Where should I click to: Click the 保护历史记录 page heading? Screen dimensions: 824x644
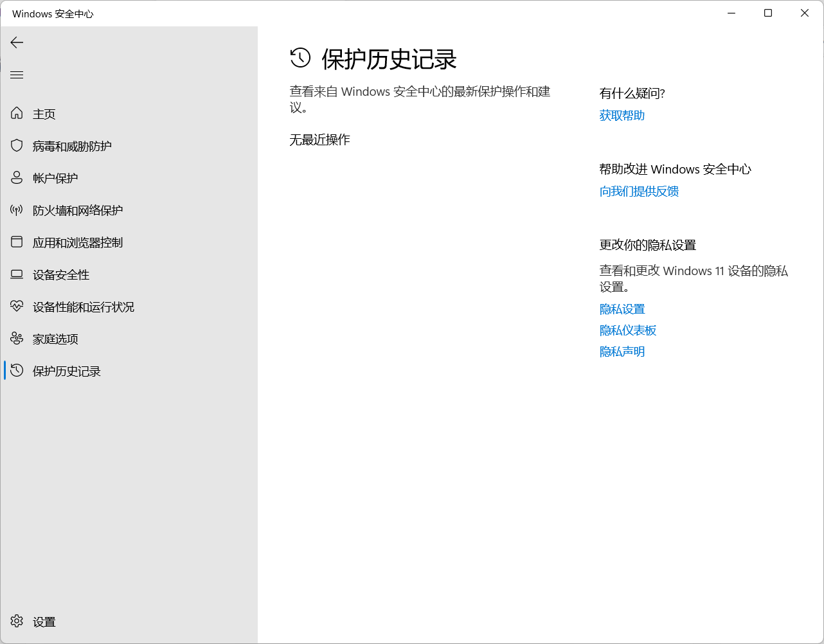click(390, 59)
